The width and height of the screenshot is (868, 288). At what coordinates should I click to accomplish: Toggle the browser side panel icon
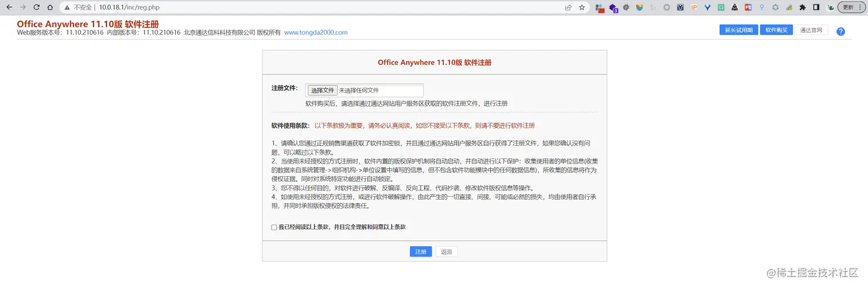coord(816,7)
